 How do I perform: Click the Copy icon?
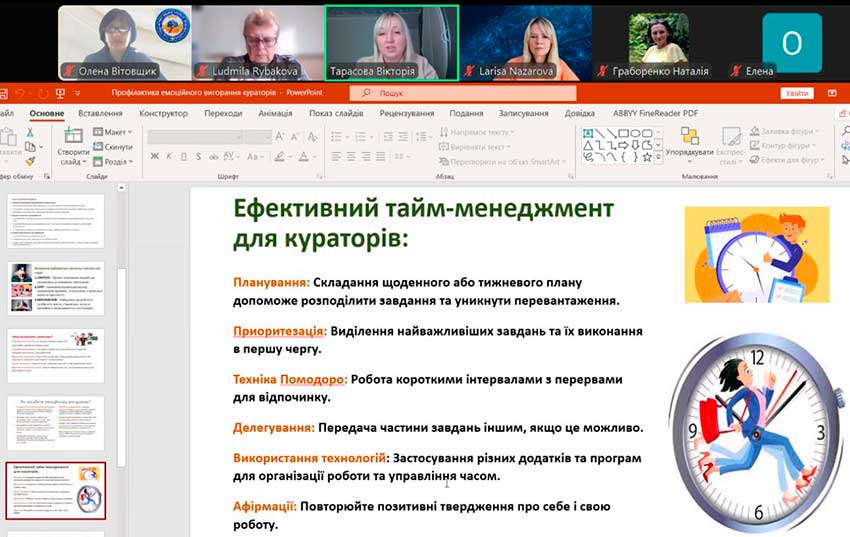point(30,147)
